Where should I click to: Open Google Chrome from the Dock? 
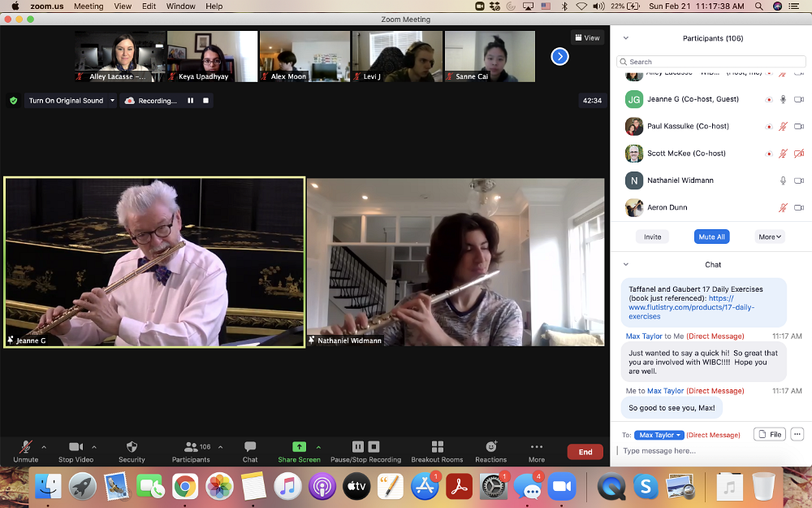point(185,486)
